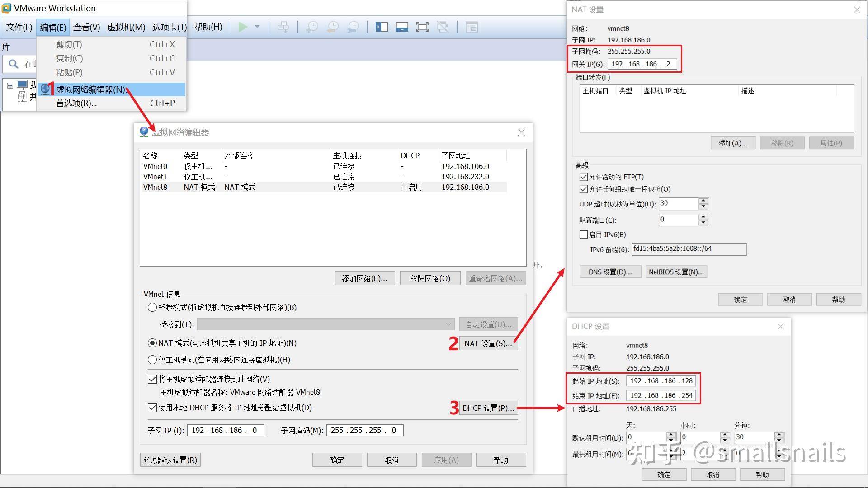Increase default lease 天 spinner value
This screenshot has width=868, height=488.
tap(671, 435)
